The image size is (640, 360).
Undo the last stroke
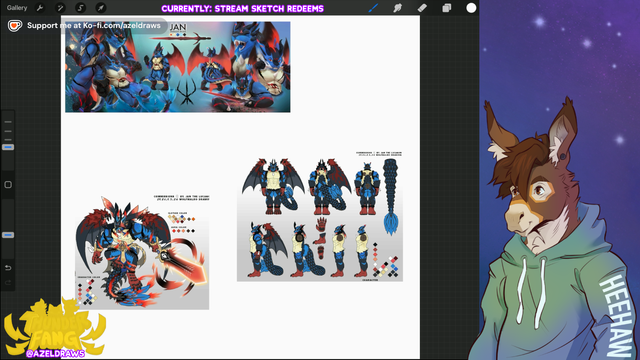[x=8, y=268]
